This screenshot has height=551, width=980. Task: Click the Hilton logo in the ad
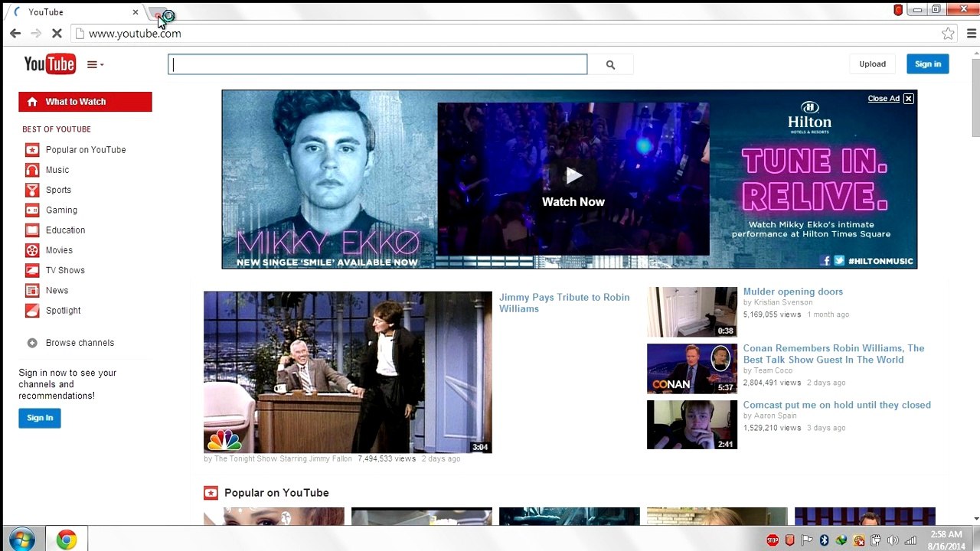[809, 117]
